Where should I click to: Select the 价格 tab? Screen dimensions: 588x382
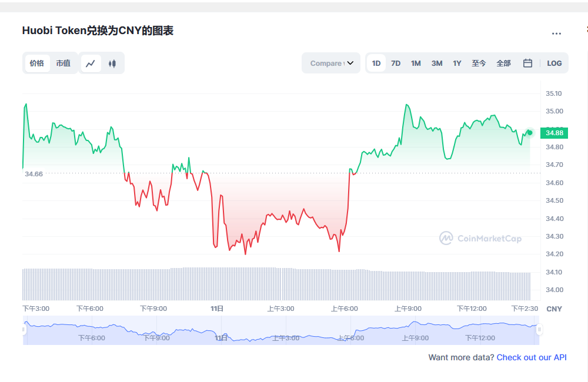36,63
